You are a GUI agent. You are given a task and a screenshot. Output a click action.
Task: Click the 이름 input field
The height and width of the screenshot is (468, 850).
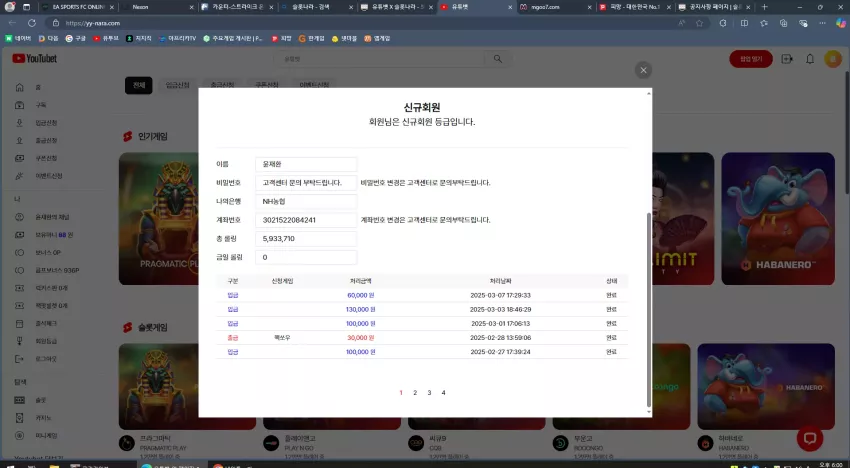click(306, 164)
